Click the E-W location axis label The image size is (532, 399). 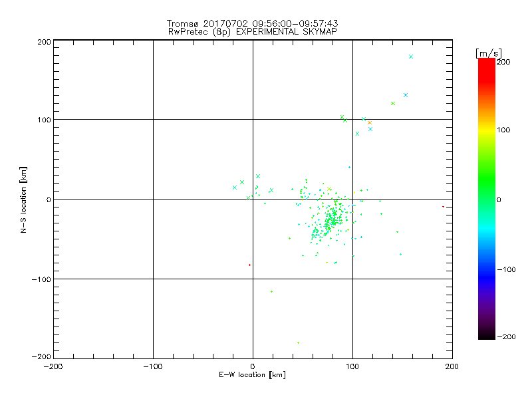click(x=252, y=375)
